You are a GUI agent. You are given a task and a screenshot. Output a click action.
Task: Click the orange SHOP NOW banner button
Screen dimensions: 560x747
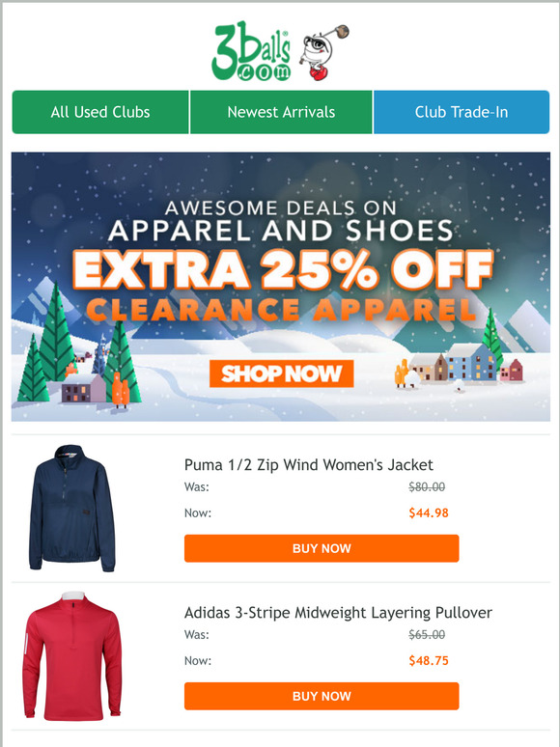(281, 373)
